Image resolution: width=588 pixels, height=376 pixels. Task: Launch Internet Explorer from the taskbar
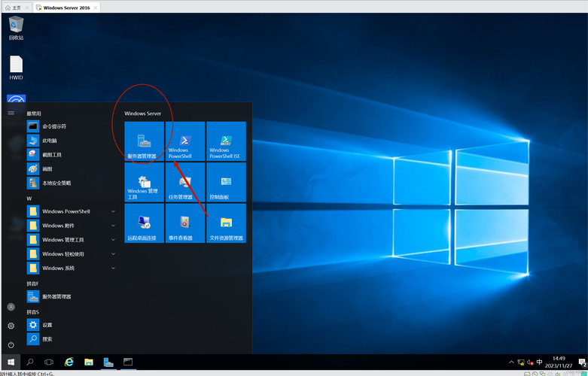[x=69, y=362]
